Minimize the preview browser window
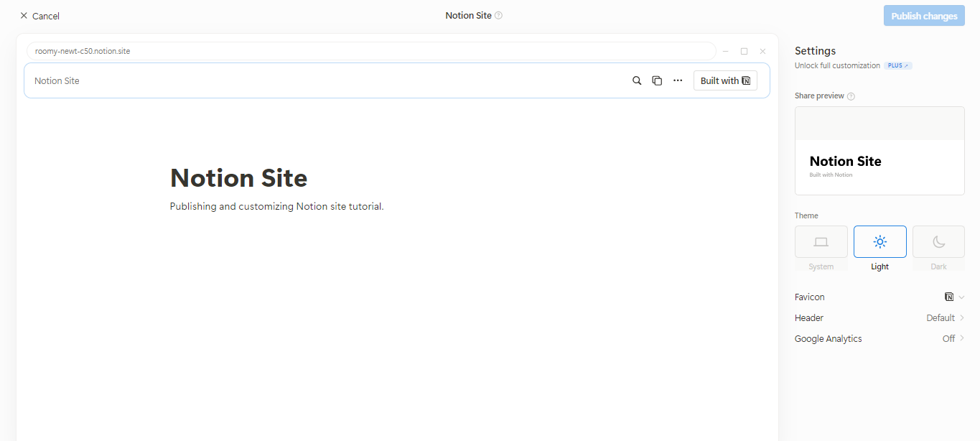 (x=725, y=51)
